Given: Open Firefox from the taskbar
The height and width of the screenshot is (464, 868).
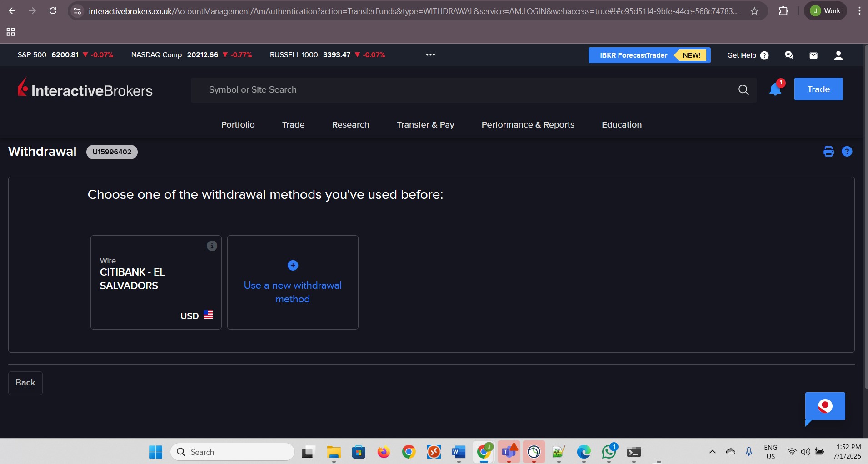Looking at the screenshot, I should click(x=384, y=452).
